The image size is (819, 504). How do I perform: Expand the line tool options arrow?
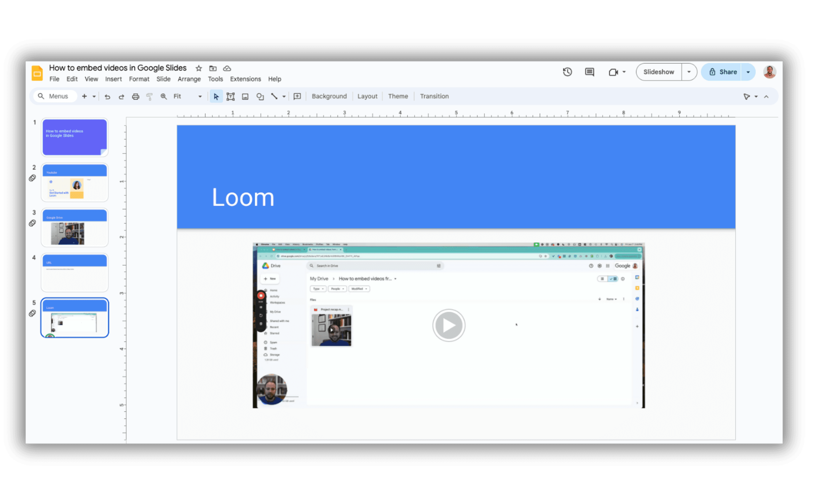[x=284, y=97]
